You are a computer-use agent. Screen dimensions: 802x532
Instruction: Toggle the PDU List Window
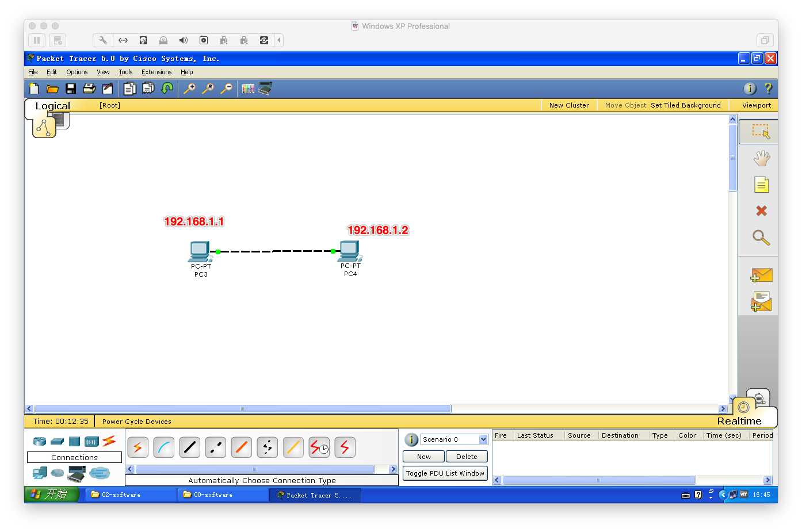coord(445,473)
